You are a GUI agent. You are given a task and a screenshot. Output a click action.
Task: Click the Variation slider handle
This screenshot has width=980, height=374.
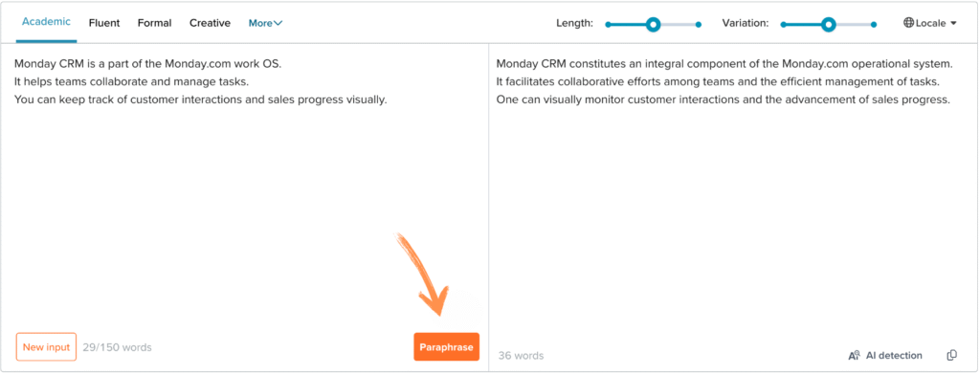click(x=829, y=24)
